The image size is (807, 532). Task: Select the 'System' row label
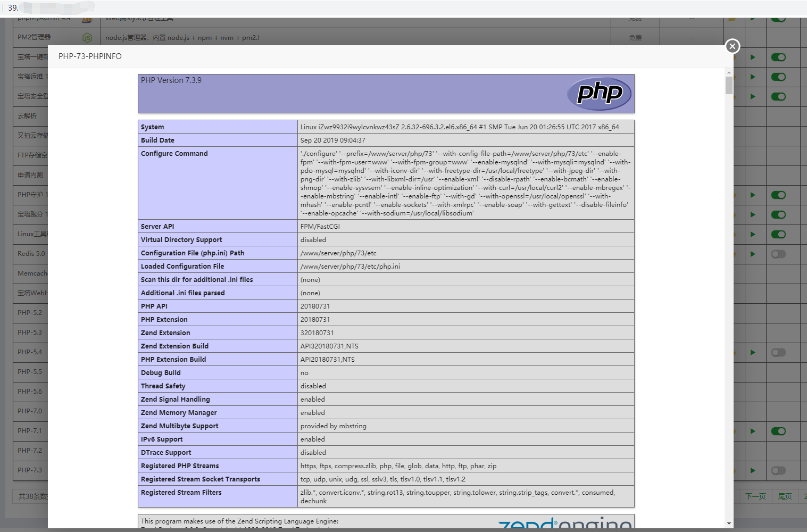click(153, 127)
